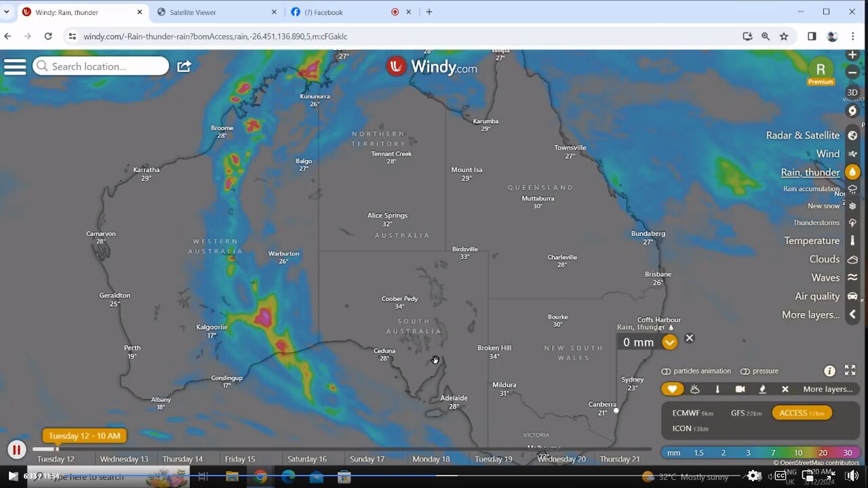Select the ACCESS 12km model
Viewport: 868px width, 488px height.
tap(802, 413)
